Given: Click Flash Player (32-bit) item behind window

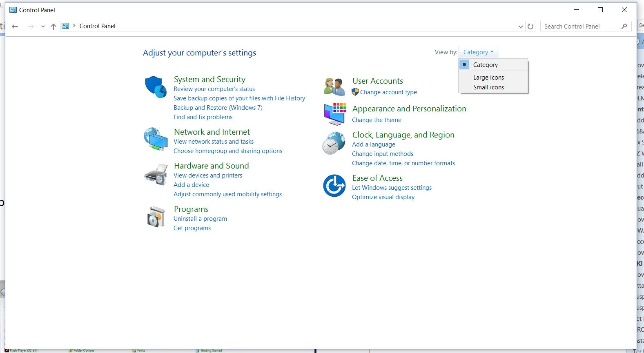Looking at the screenshot, I should (21, 351).
